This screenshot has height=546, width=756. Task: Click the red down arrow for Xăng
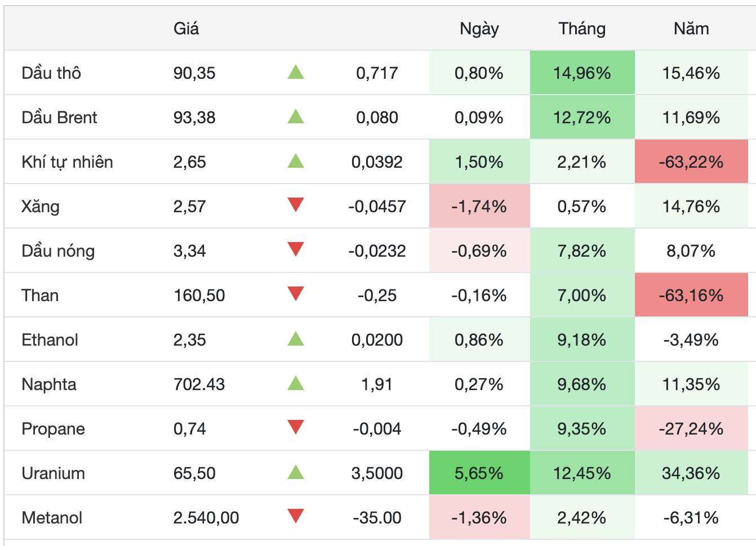pos(296,205)
